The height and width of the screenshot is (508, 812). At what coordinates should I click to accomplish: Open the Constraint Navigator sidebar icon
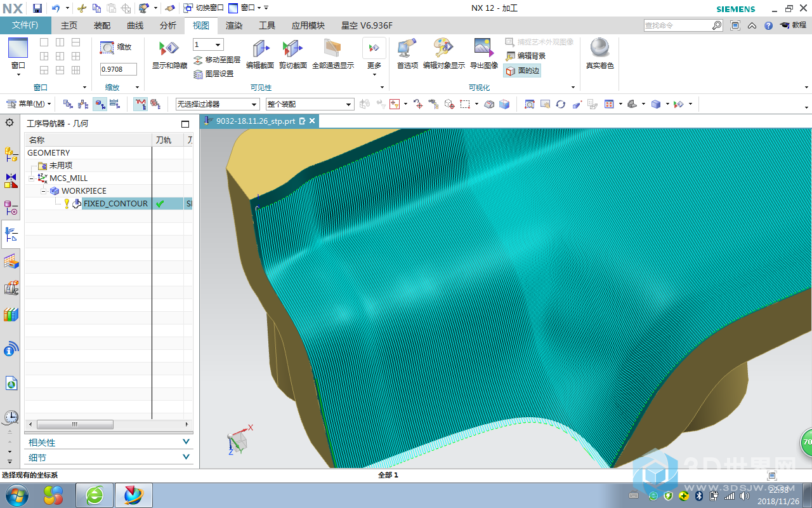tap(11, 181)
